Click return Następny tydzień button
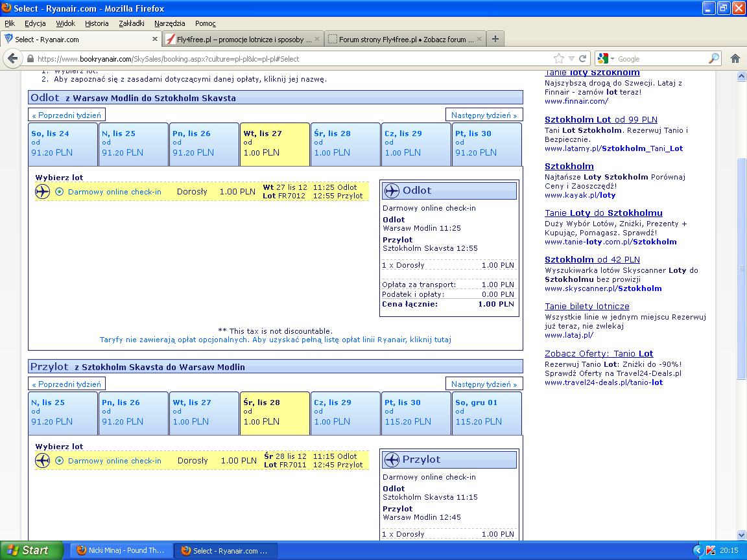Screen dimensions: 747x560 [484, 384]
